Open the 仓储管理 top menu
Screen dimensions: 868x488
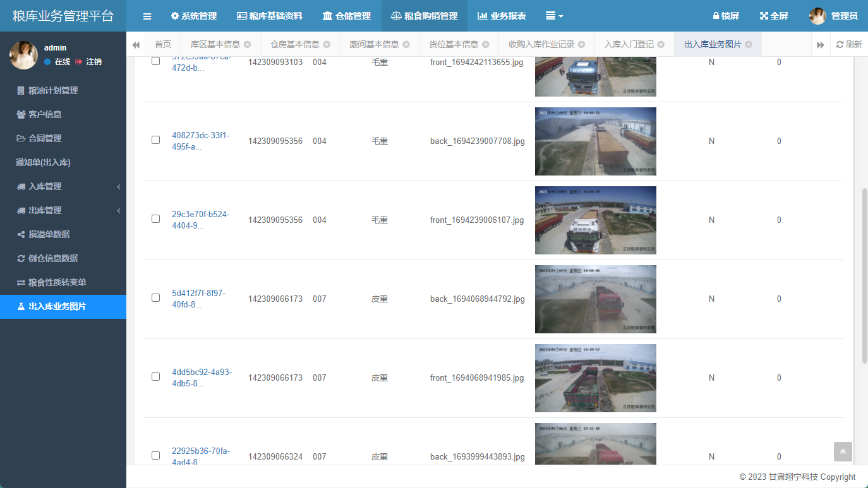346,16
